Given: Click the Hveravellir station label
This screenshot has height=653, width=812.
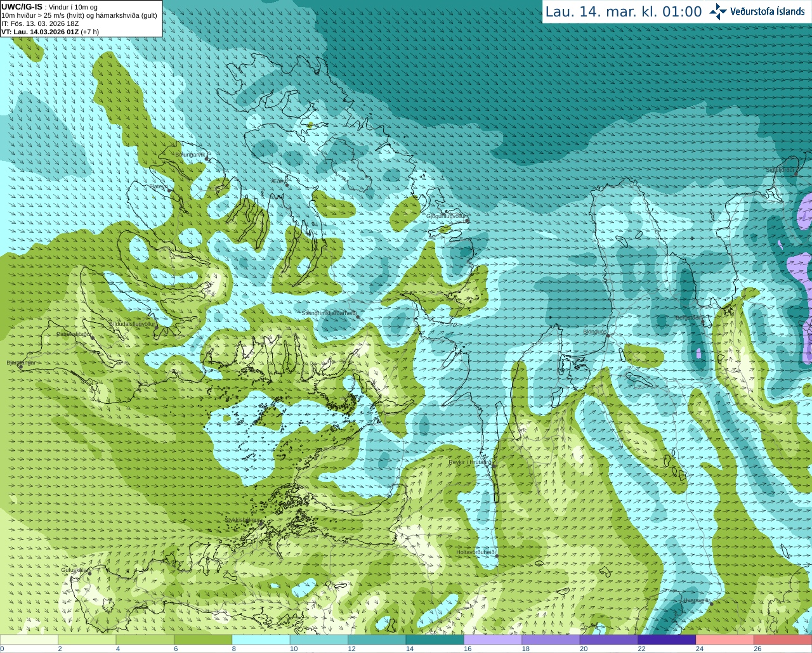Looking at the screenshot, I should [697, 600].
